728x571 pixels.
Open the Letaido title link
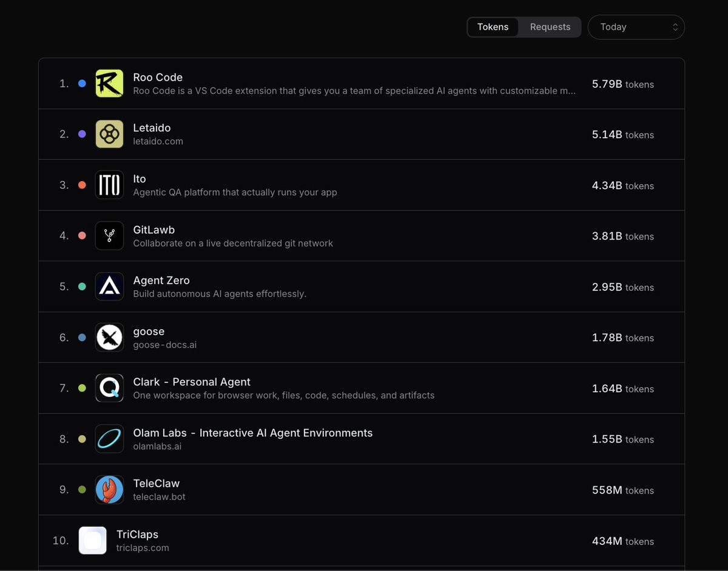152,128
